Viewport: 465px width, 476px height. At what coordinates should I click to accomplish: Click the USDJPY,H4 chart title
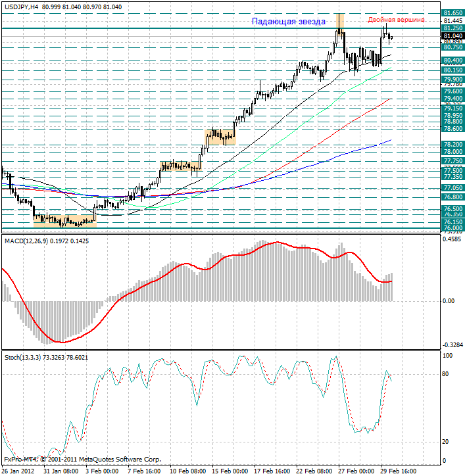point(22,7)
